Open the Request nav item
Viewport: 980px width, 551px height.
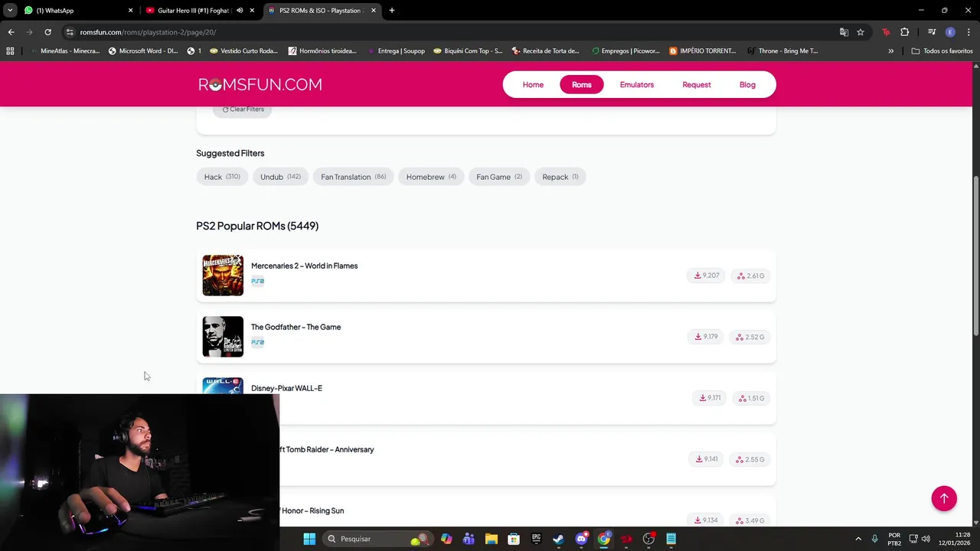tap(697, 85)
